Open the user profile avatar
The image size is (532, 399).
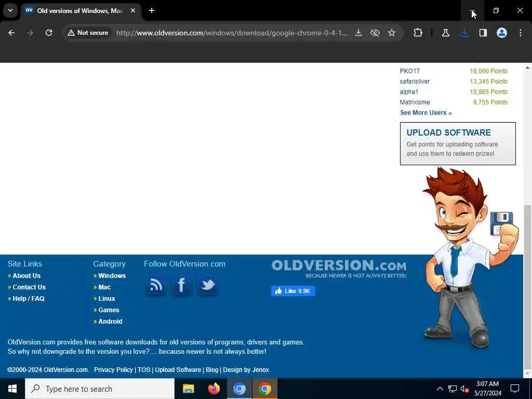[x=502, y=33]
